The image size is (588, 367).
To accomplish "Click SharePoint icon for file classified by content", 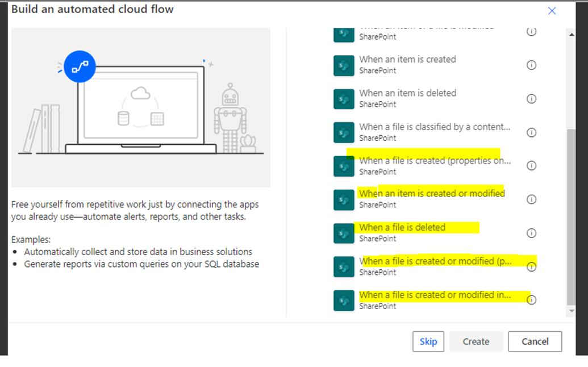I will 344,133.
